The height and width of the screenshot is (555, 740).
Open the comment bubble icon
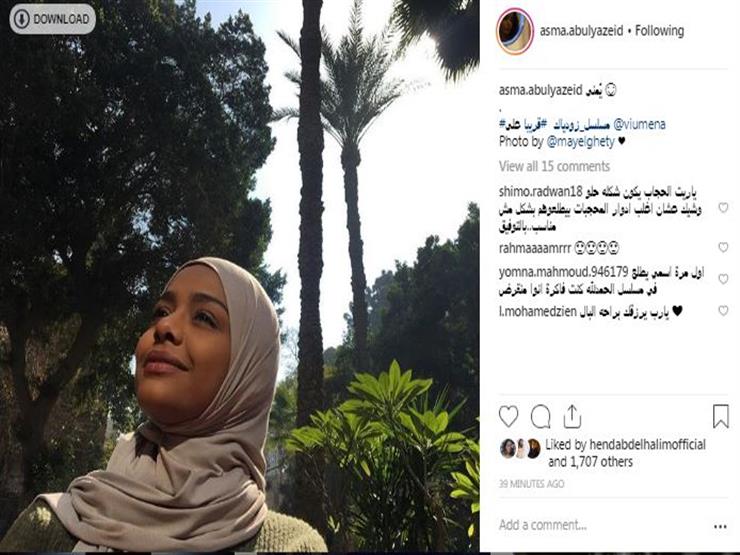[x=540, y=416]
